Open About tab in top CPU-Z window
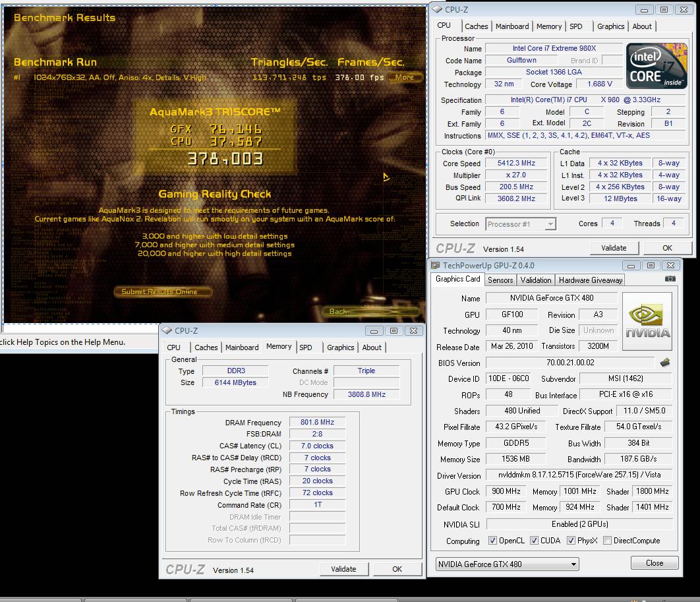This screenshot has width=700, height=602. [x=642, y=26]
